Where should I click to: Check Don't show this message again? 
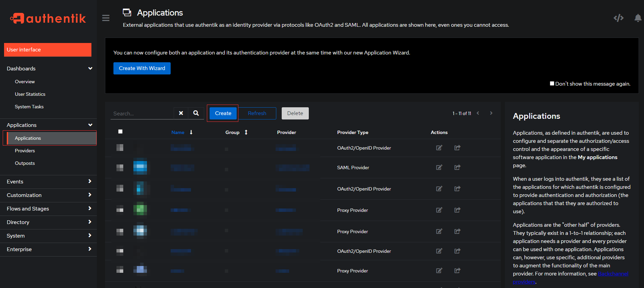[552, 83]
